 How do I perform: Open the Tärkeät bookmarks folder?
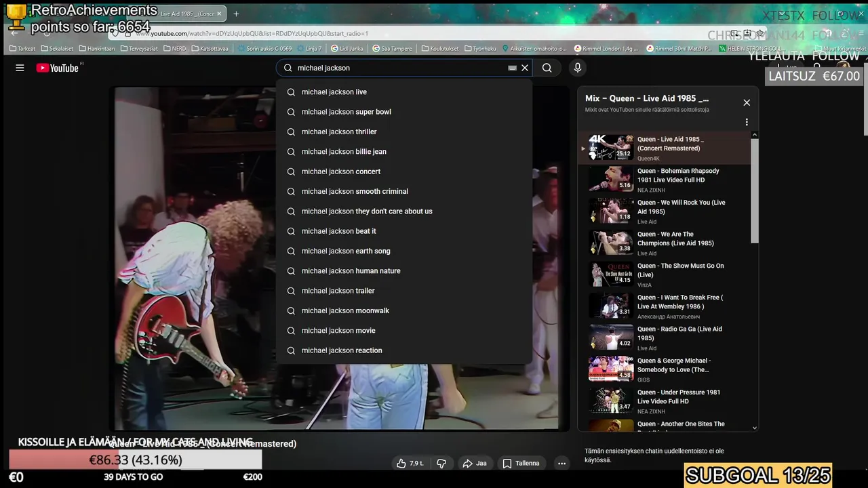22,49
